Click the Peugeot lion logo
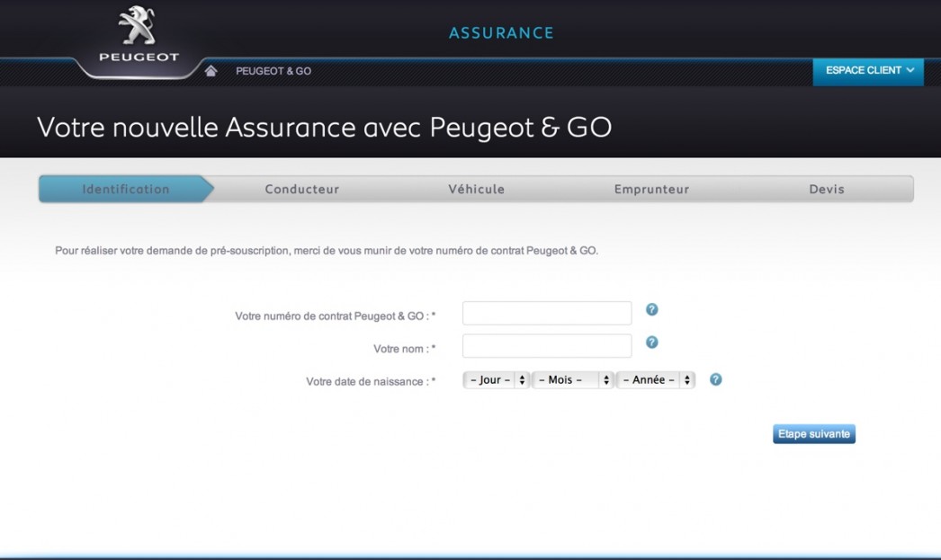Image resolution: width=941 pixels, height=560 pixels. (x=139, y=35)
